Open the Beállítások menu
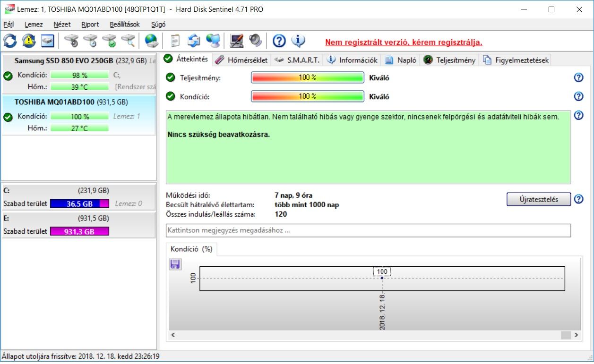This screenshot has height=364, width=594. coord(125,25)
